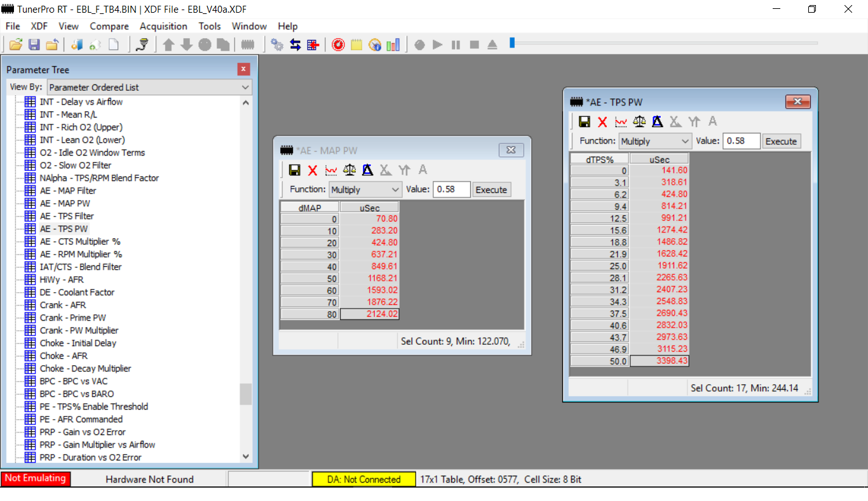Click the blue floppy Save icon in main toolbar
868x501 pixels.
pyautogui.click(x=34, y=44)
